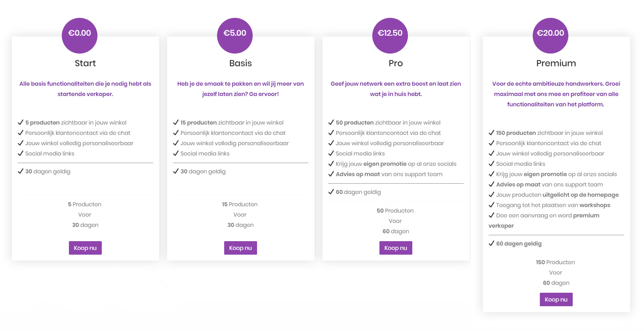
Task: Buy the Basis plan with Koop nu
Action: (x=240, y=248)
